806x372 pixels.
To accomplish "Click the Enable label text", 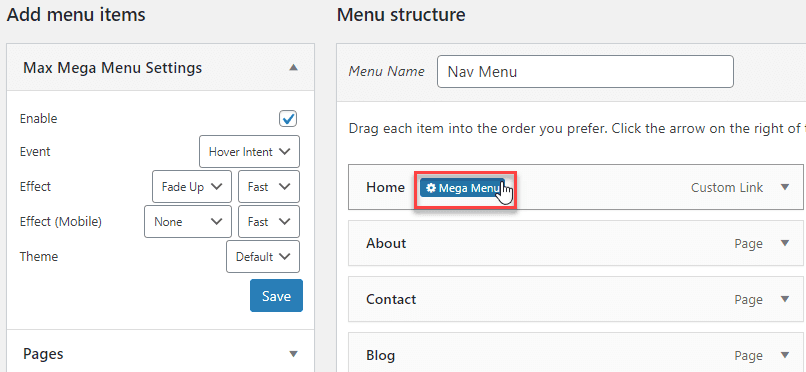I will pos(39,118).
